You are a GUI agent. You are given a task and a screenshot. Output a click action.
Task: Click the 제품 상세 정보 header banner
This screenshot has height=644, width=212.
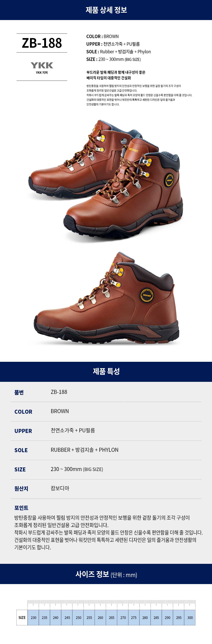pyautogui.click(x=106, y=10)
